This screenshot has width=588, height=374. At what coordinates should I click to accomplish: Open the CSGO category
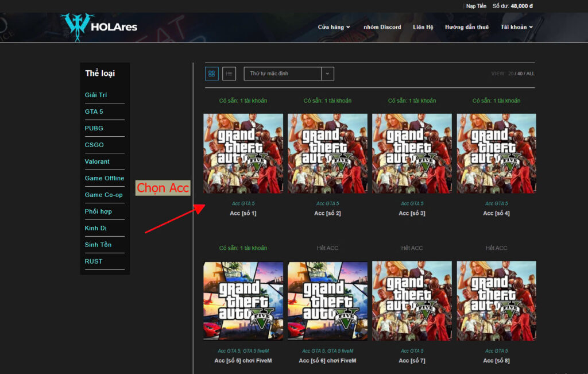(94, 145)
